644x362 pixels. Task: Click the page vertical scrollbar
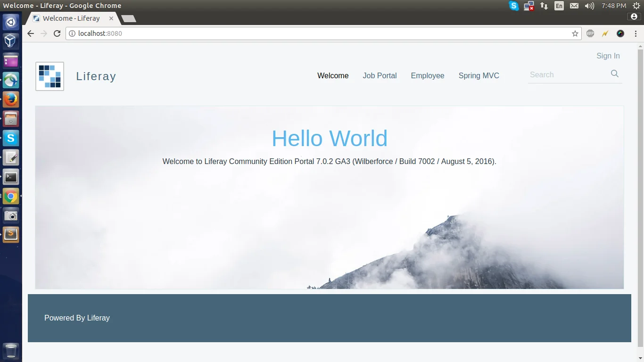click(x=640, y=198)
